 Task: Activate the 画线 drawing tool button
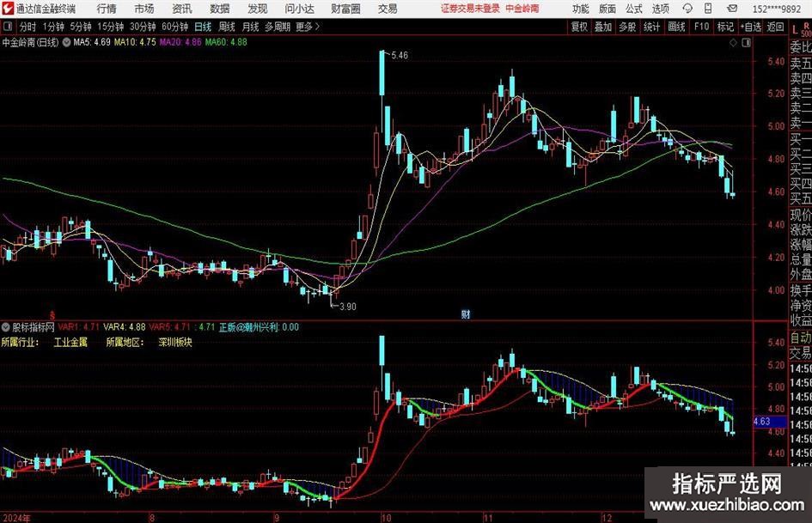(676, 27)
